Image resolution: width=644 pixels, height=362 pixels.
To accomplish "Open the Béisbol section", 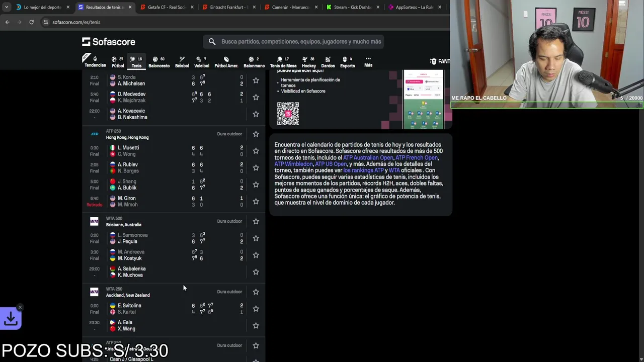I will coord(182,62).
